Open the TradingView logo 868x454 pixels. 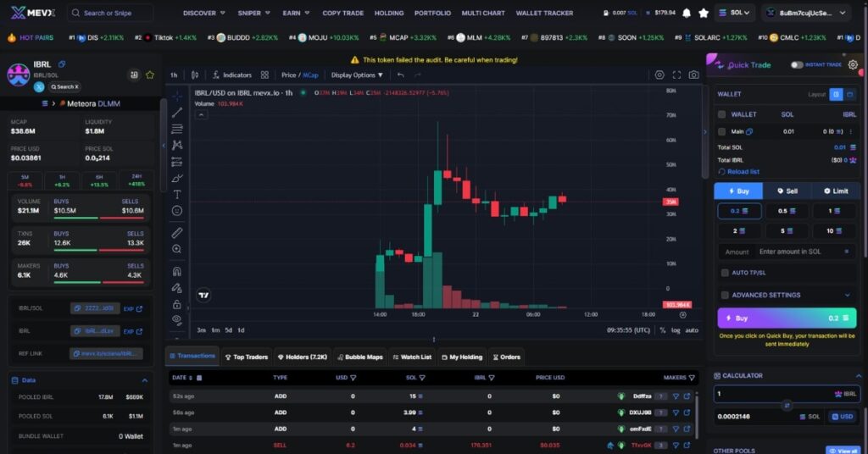203,296
